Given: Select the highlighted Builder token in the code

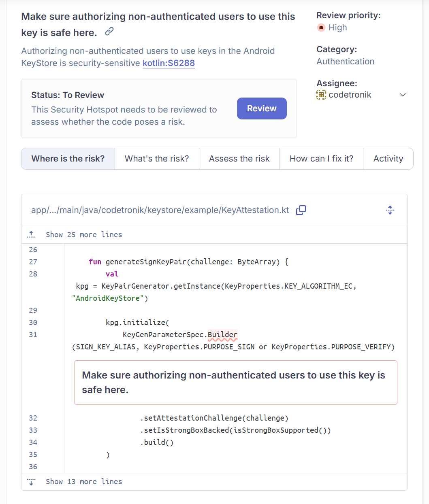Looking at the screenshot, I should (223, 335).
